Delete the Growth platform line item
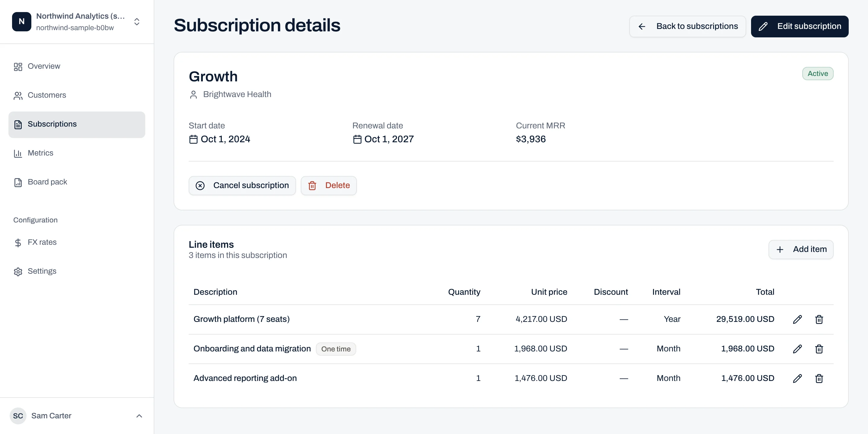 click(819, 319)
